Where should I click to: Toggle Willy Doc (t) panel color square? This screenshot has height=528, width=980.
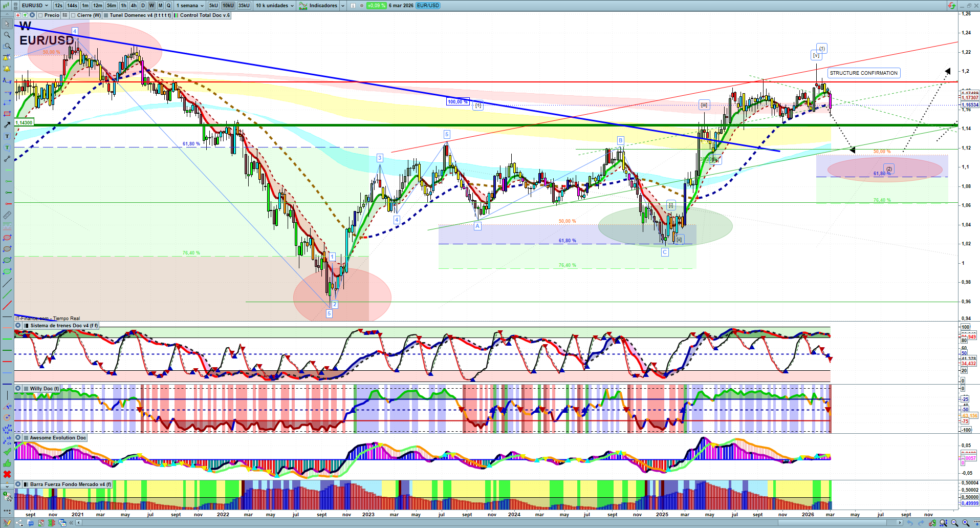point(26,389)
